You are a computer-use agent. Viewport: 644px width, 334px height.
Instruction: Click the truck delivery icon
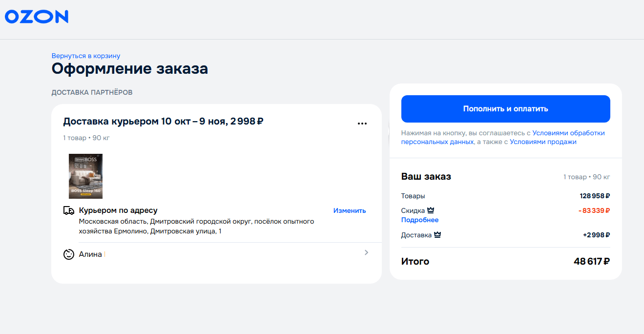tap(68, 210)
